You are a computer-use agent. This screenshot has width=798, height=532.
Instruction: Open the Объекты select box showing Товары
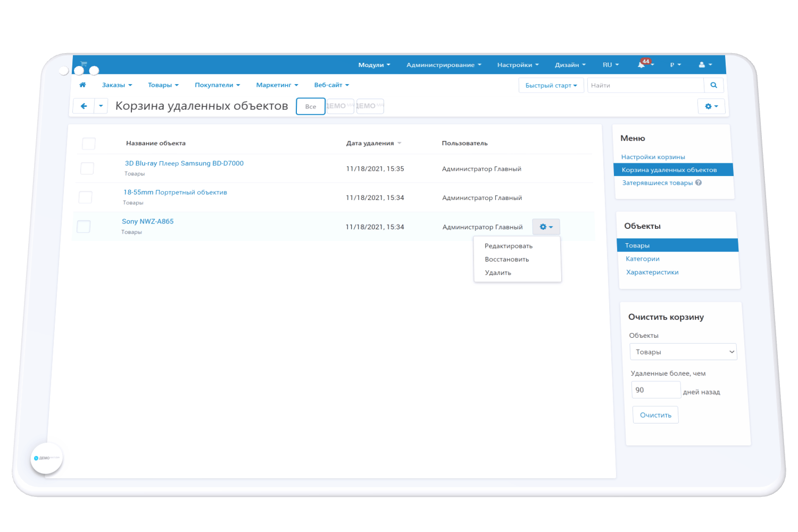coord(684,352)
